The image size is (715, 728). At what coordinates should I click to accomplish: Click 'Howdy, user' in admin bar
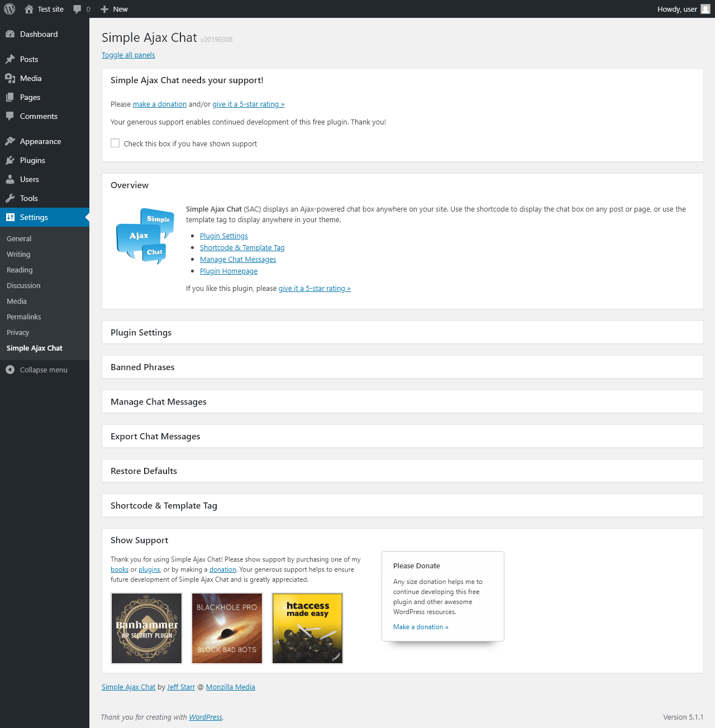(677, 9)
